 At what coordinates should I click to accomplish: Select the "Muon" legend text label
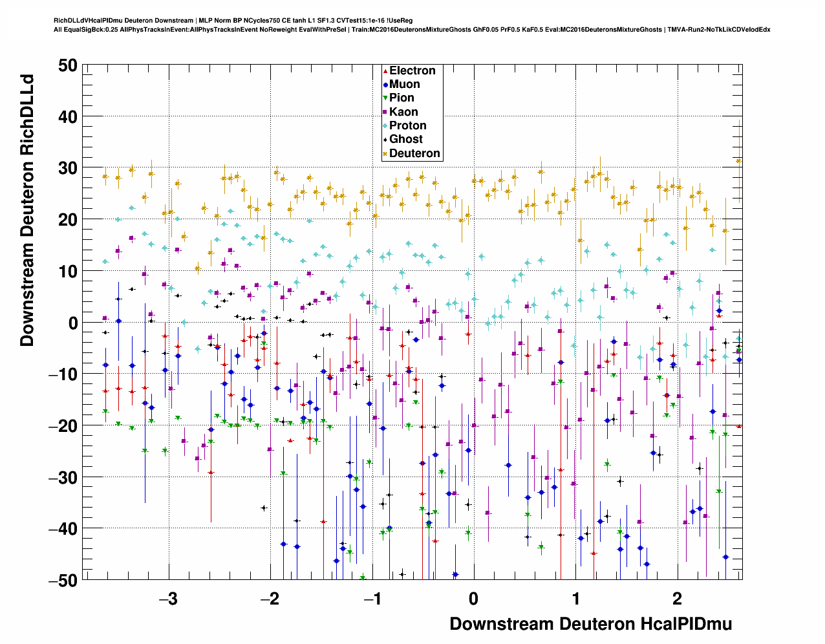point(405,85)
